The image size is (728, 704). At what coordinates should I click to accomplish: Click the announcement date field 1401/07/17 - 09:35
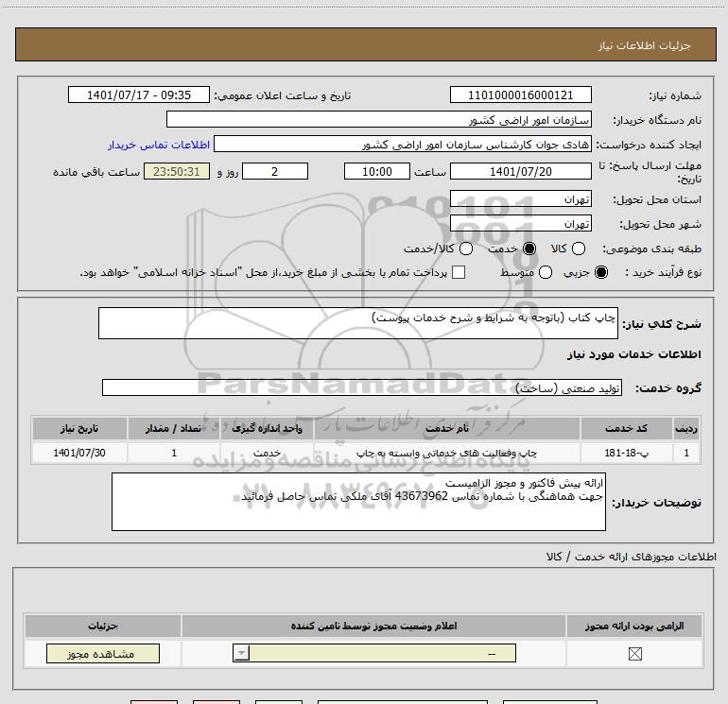pyautogui.click(x=139, y=94)
